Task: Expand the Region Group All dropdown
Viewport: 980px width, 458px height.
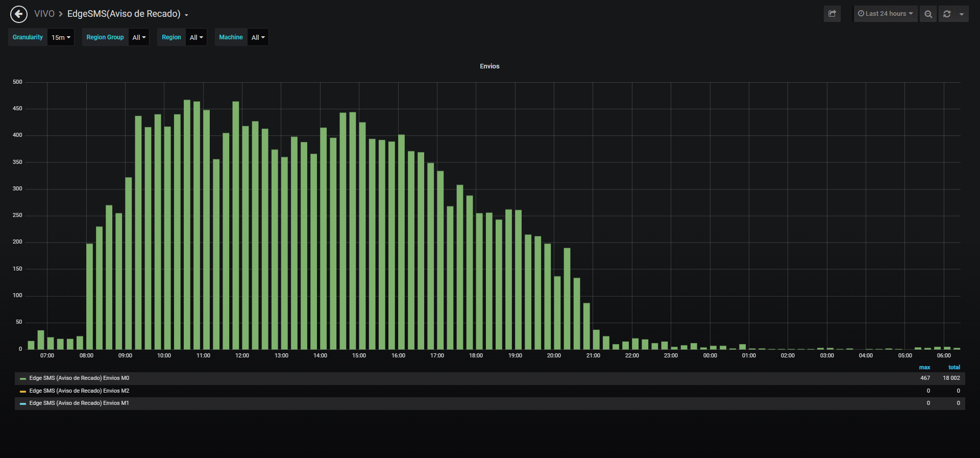Action: pos(139,37)
